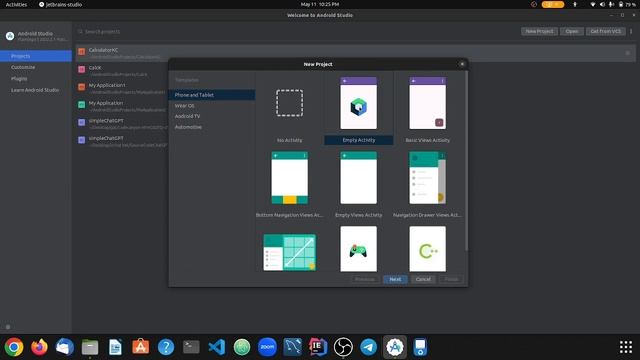This screenshot has height=360, width=640.
Task: Show Applications grid in the dock
Action: pyautogui.click(x=626, y=347)
